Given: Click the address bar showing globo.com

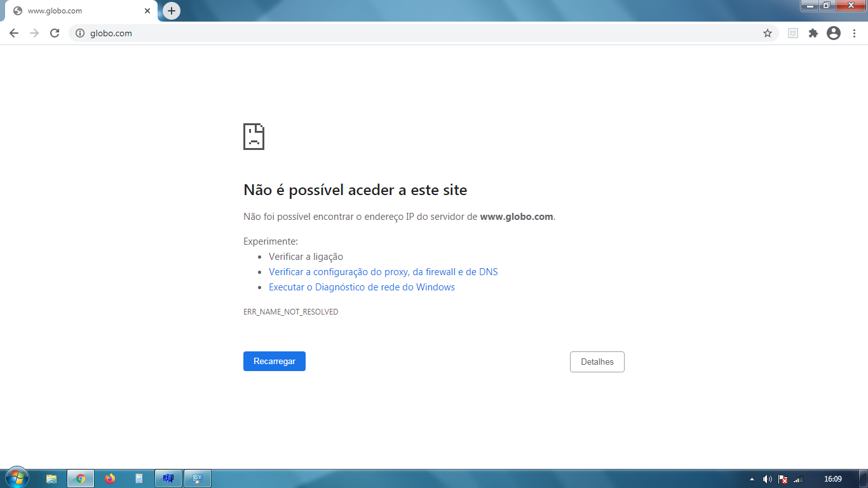Looking at the screenshot, I should [x=422, y=33].
